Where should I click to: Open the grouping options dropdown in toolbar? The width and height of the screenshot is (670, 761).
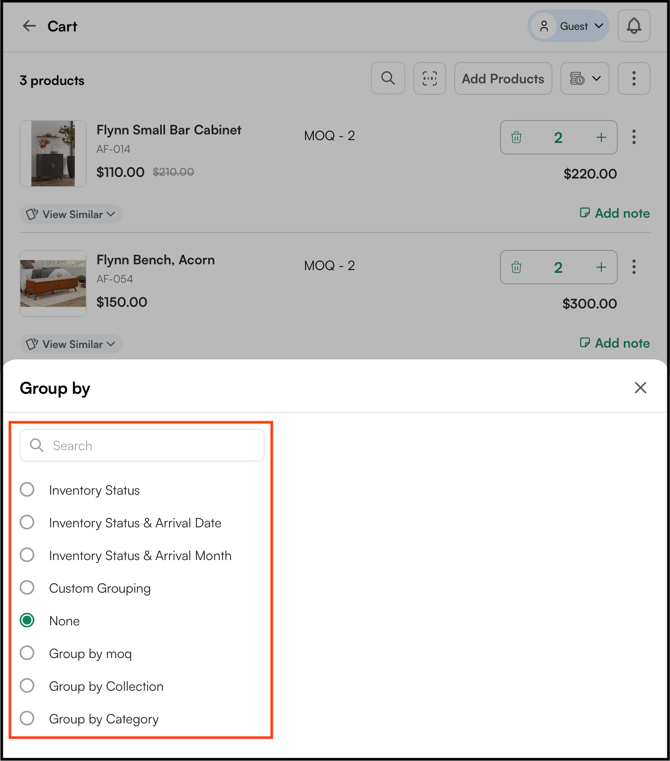click(x=585, y=78)
